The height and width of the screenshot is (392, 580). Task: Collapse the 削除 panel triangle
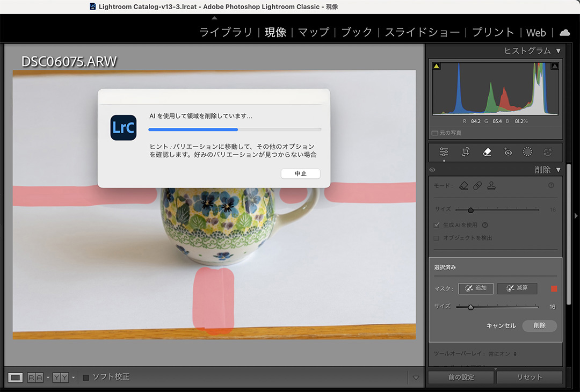point(558,170)
